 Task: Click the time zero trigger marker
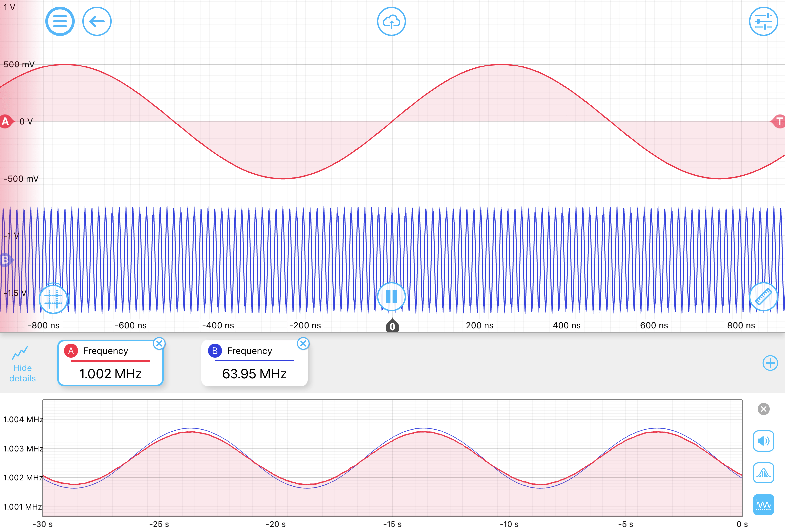click(x=392, y=326)
